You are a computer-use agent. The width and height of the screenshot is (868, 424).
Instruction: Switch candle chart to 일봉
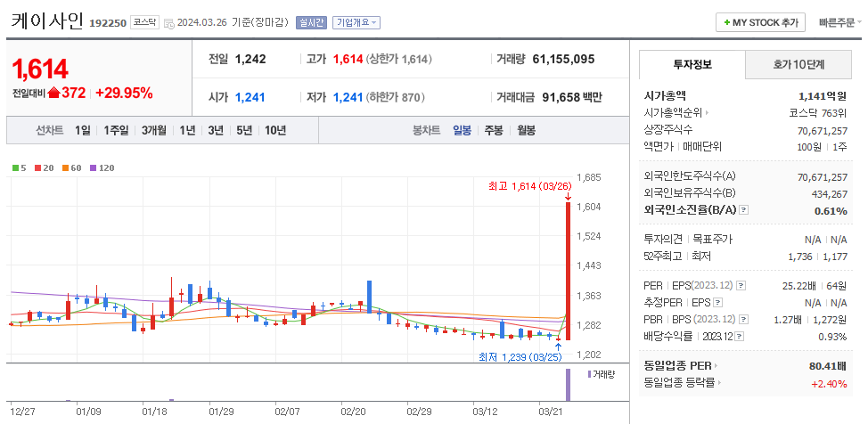tap(462, 131)
